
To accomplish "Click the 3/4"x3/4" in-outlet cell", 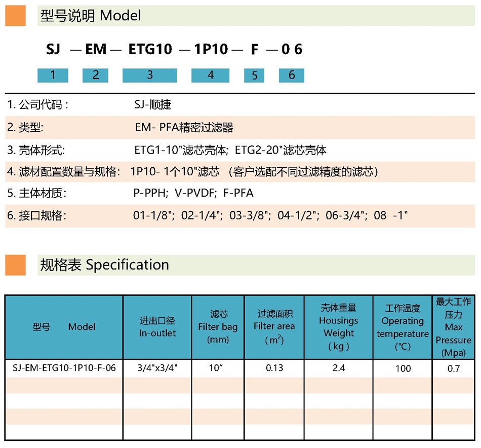I will click(x=157, y=368).
